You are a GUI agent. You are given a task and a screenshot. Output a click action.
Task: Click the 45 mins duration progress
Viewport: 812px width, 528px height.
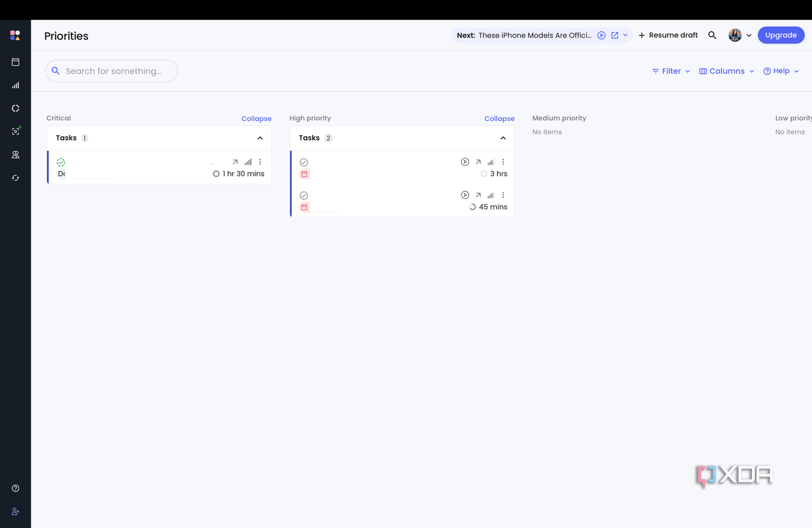489,207
